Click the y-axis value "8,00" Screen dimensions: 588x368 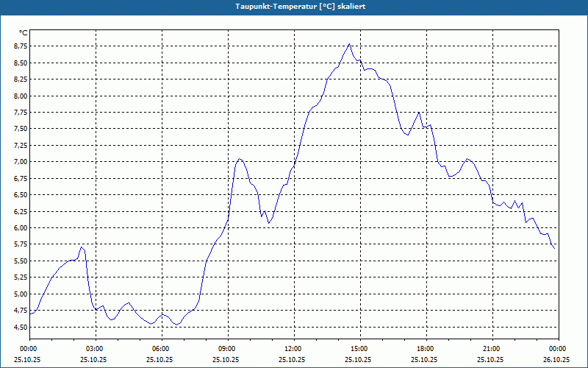[x=21, y=96]
